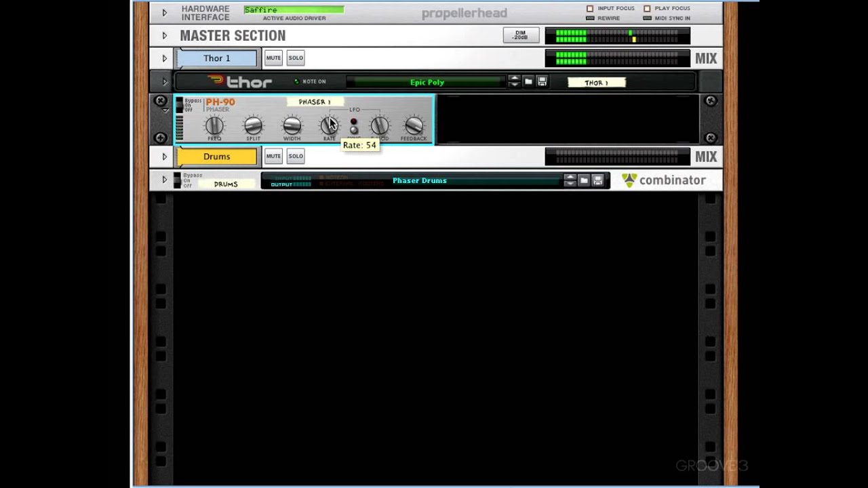Expand the Hardware Interface device

pos(164,12)
